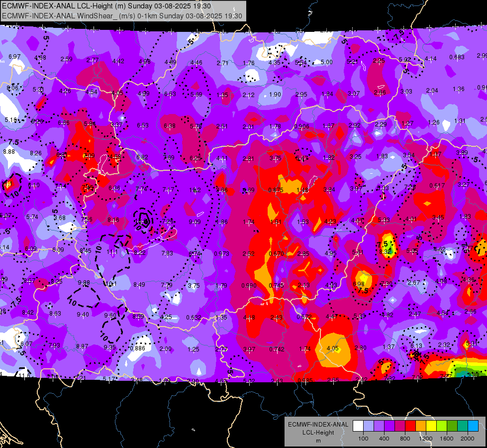Screen dimensions: 487x448
Task: Click the wind shear value 6.98
Action: pos(359,284)
